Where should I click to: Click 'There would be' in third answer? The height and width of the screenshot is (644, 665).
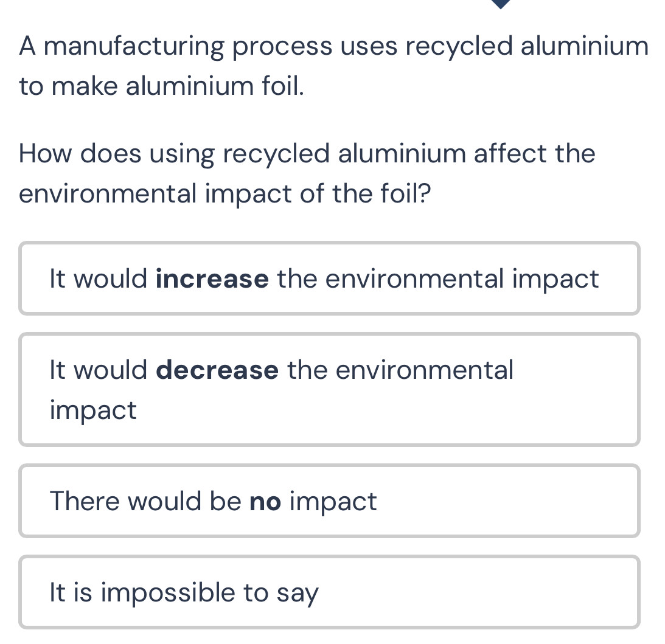click(x=146, y=502)
